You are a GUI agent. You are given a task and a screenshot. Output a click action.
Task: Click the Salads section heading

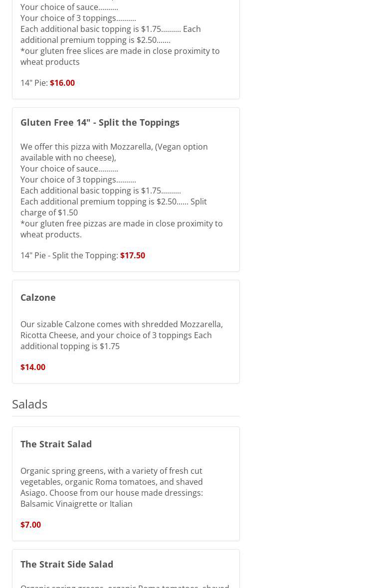[x=30, y=404]
